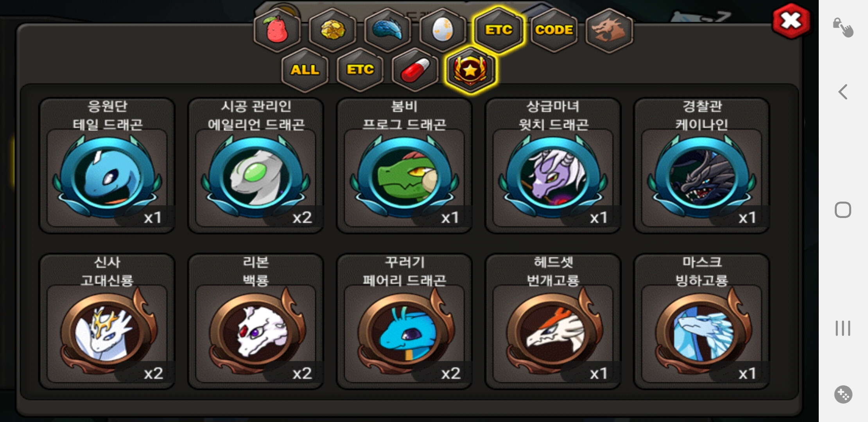The height and width of the screenshot is (422, 868).
Task: Select the brown dragon head category
Action: pos(609,30)
